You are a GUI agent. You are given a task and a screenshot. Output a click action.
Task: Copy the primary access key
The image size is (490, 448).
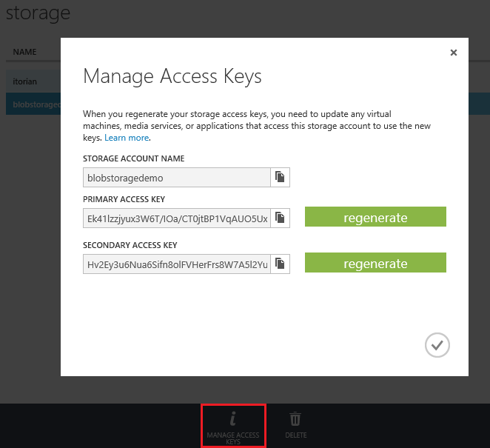coord(281,218)
